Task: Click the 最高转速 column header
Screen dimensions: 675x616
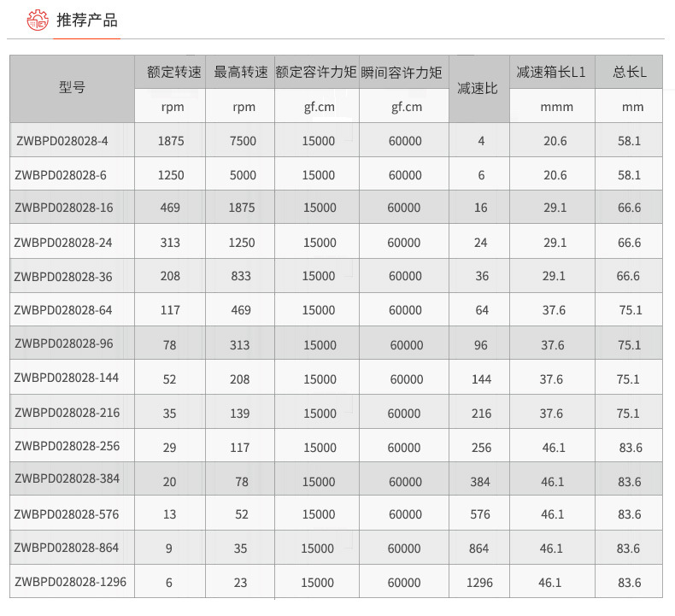Action: click(x=241, y=72)
